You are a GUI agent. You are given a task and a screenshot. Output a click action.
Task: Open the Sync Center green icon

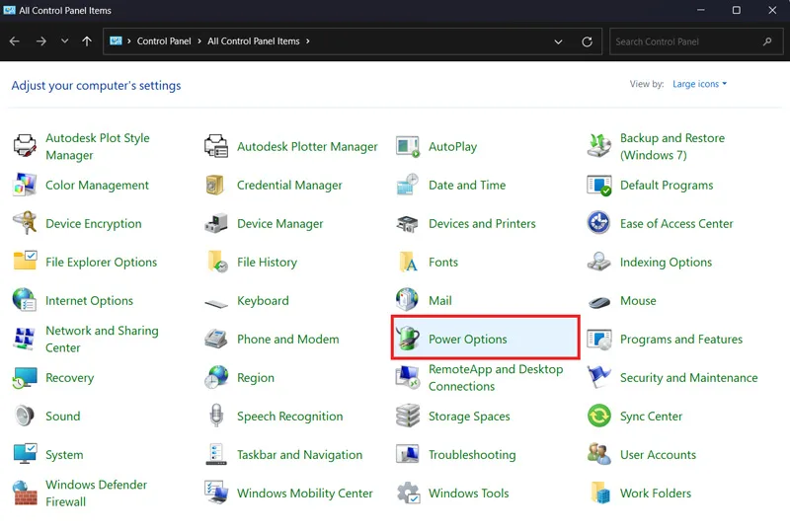pyautogui.click(x=599, y=416)
